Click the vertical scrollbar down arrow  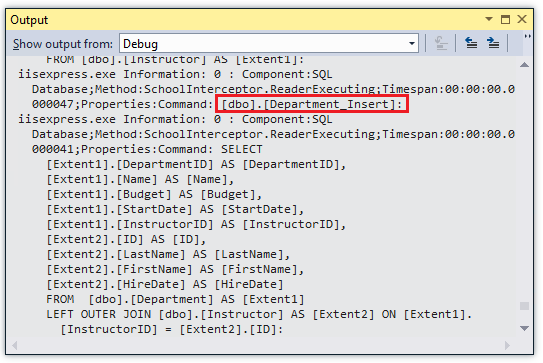(x=525, y=328)
